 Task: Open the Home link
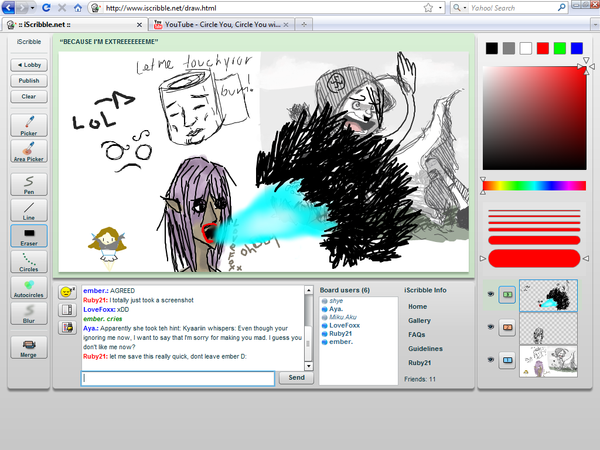pyautogui.click(x=417, y=307)
